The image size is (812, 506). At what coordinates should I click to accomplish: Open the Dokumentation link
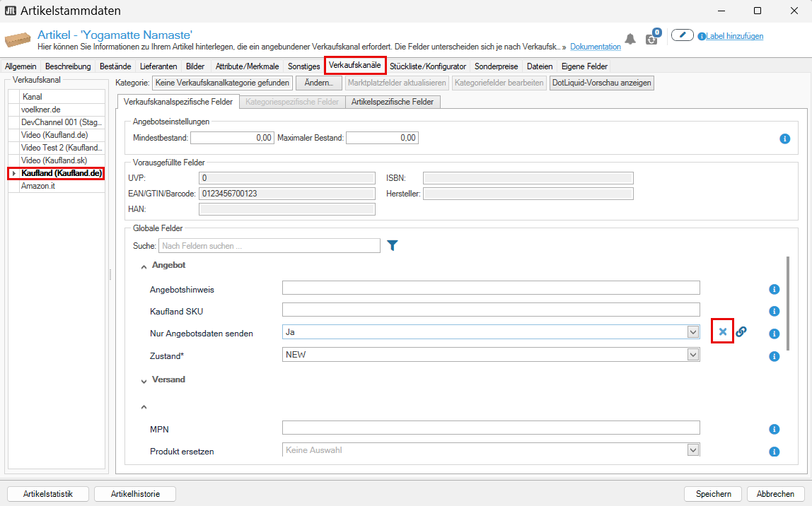[x=595, y=47]
